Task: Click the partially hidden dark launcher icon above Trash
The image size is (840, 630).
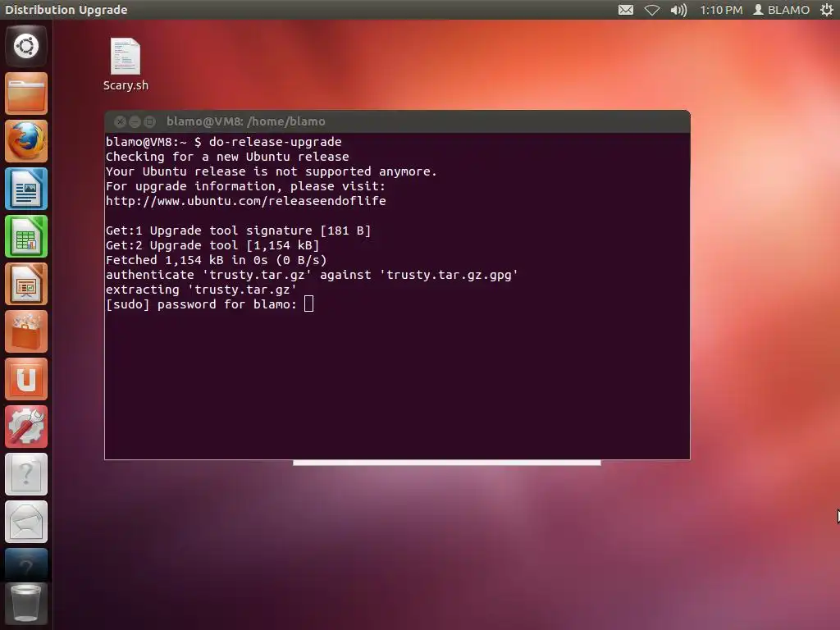Action: click(25, 564)
